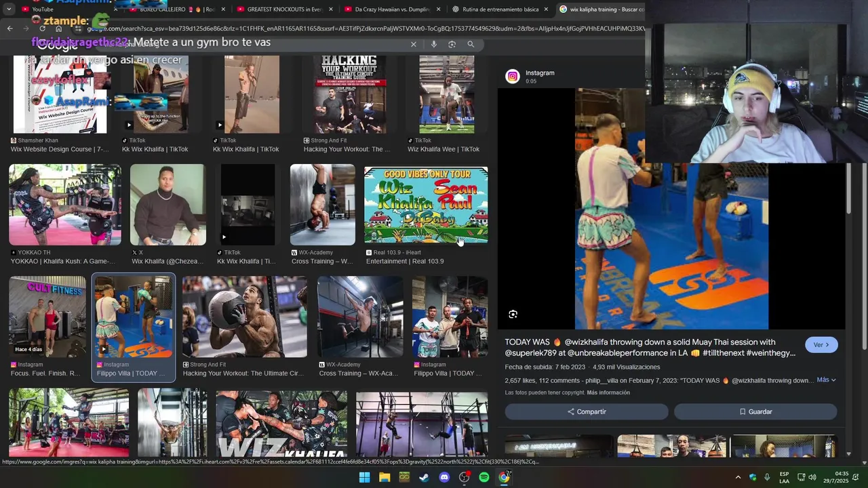Open Windows Security tray icon
This screenshot has height=488, width=868.
click(753, 477)
